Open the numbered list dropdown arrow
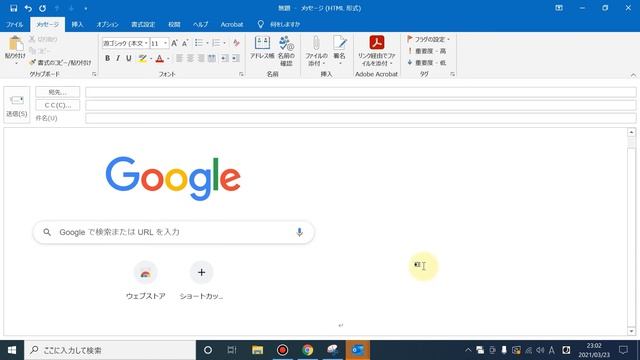 click(224, 43)
